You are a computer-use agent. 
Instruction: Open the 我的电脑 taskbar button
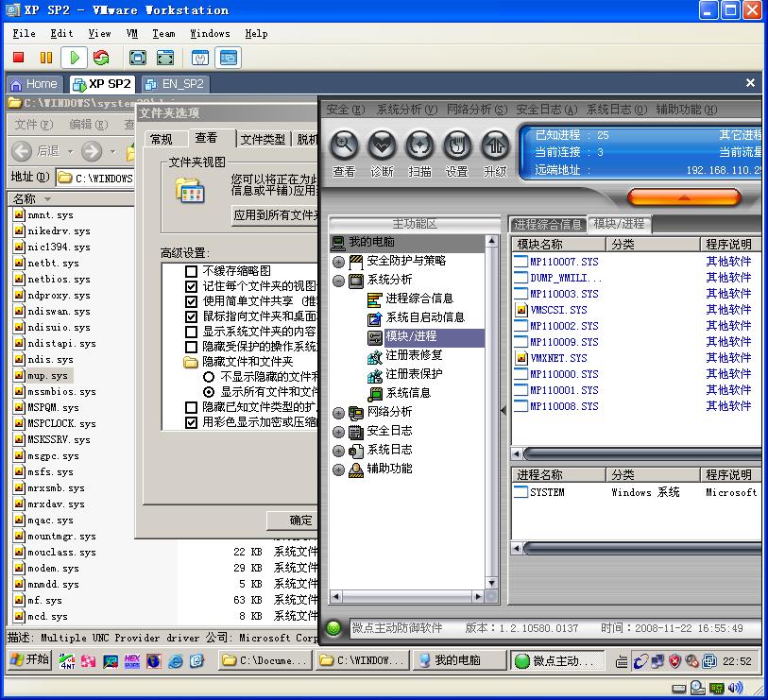tap(459, 661)
